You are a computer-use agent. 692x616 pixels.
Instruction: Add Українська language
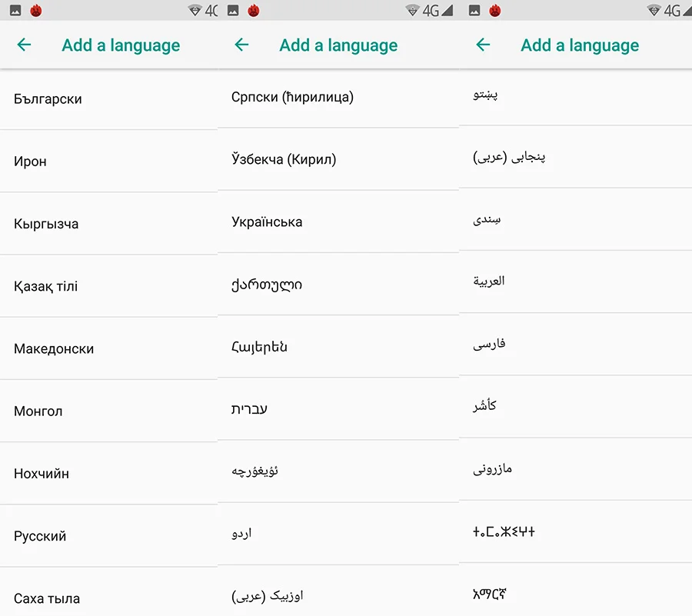coord(338,222)
